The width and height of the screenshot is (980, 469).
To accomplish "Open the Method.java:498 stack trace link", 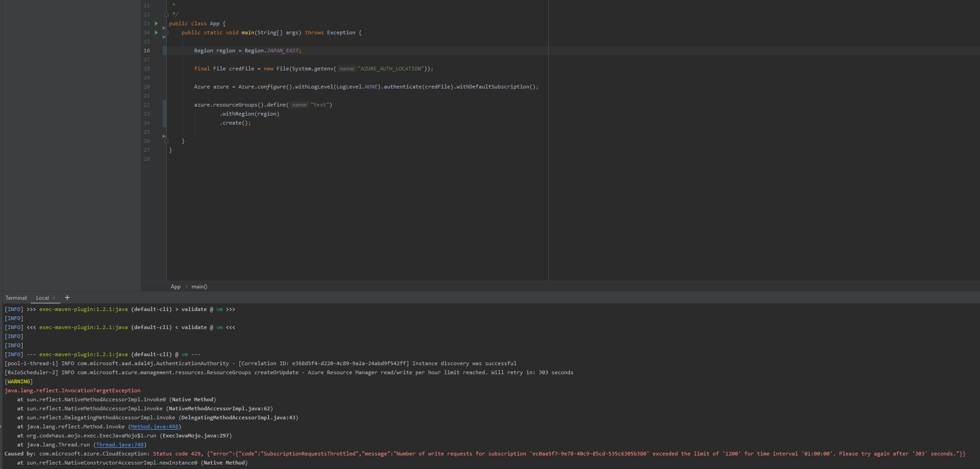I will (154, 427).
